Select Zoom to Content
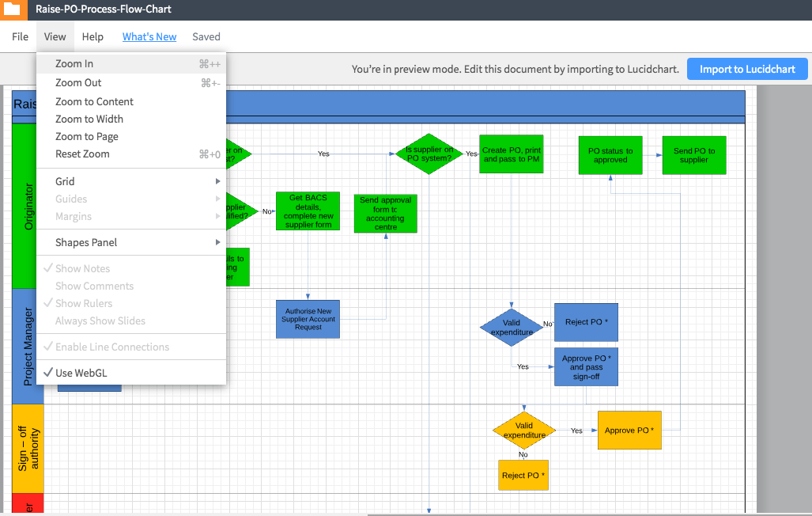This screenshot has width=812, height=516. pos(131,101)
